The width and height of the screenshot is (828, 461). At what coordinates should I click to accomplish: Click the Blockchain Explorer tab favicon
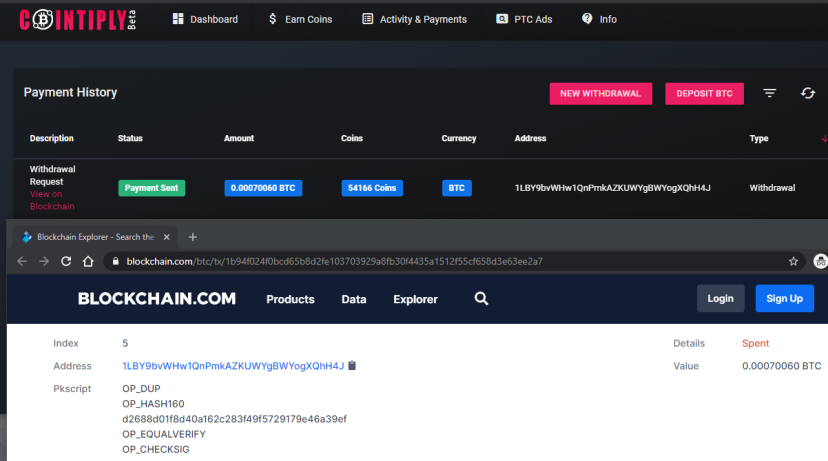(x=27, y=237)
